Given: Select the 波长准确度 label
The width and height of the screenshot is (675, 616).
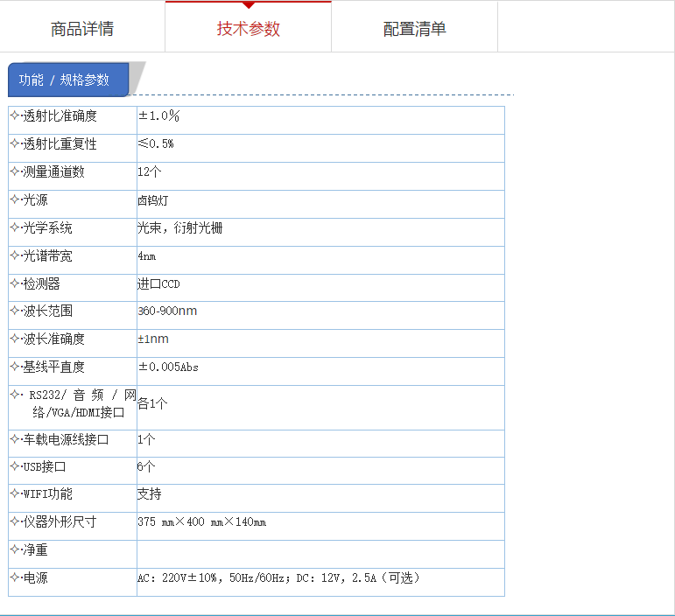Looking at the screenshot, I should point(53,339).
